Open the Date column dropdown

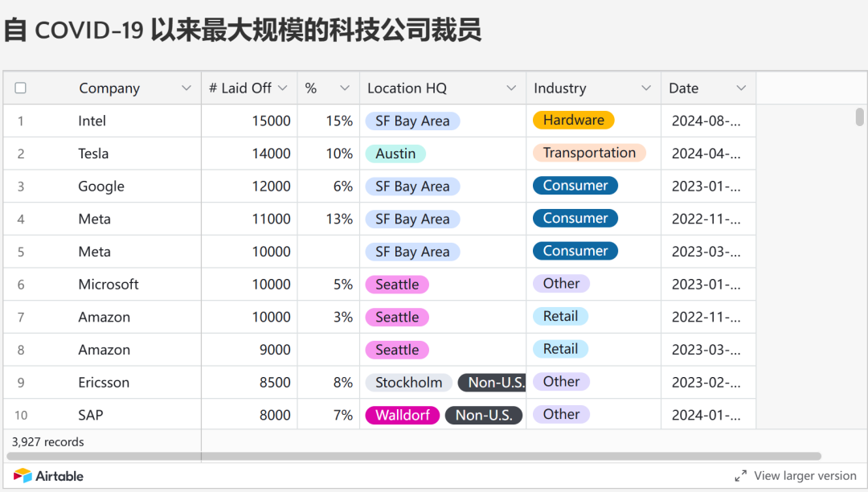pos(741,88)
